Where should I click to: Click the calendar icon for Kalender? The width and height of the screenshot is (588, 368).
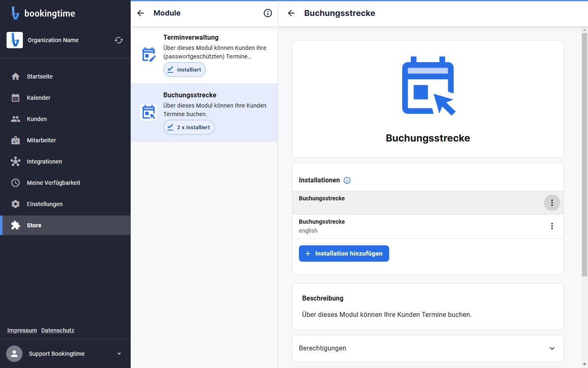pyautogui.click(x=16, y=98)
